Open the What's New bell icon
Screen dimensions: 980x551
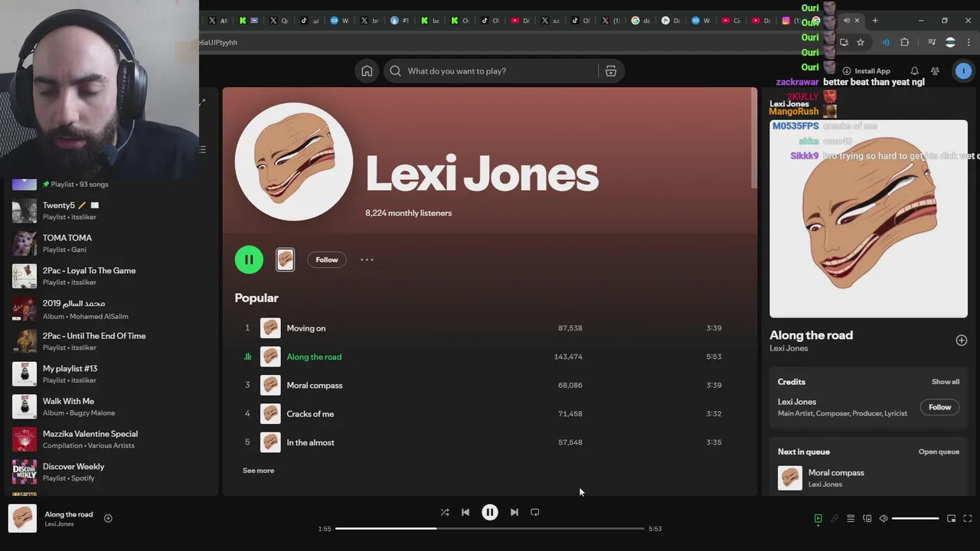coord(914,71)
